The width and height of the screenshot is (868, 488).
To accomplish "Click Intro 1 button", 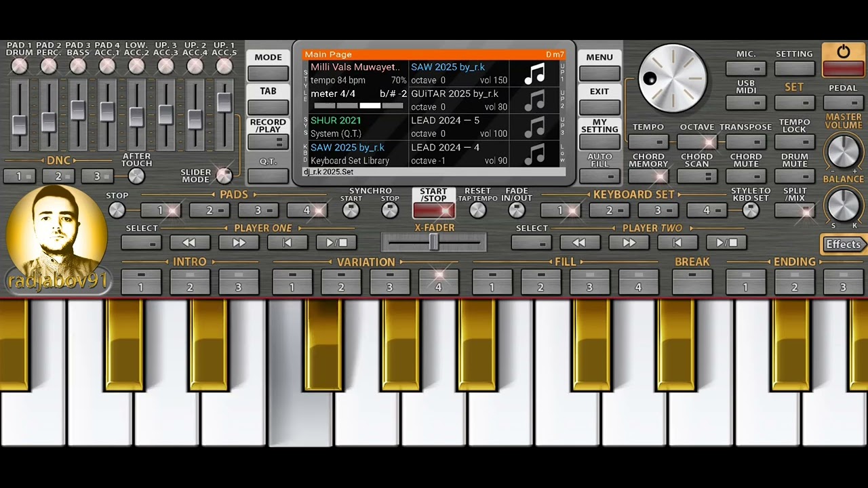I will 141,282.
